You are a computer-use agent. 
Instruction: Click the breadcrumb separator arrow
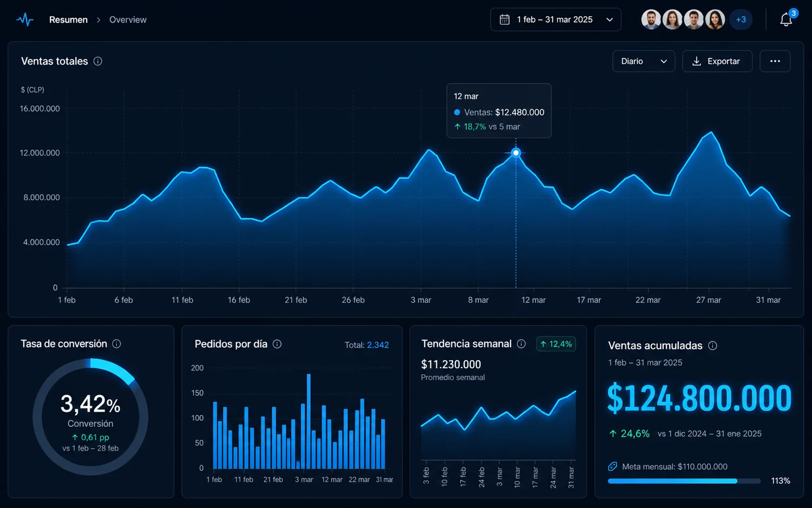99,20
